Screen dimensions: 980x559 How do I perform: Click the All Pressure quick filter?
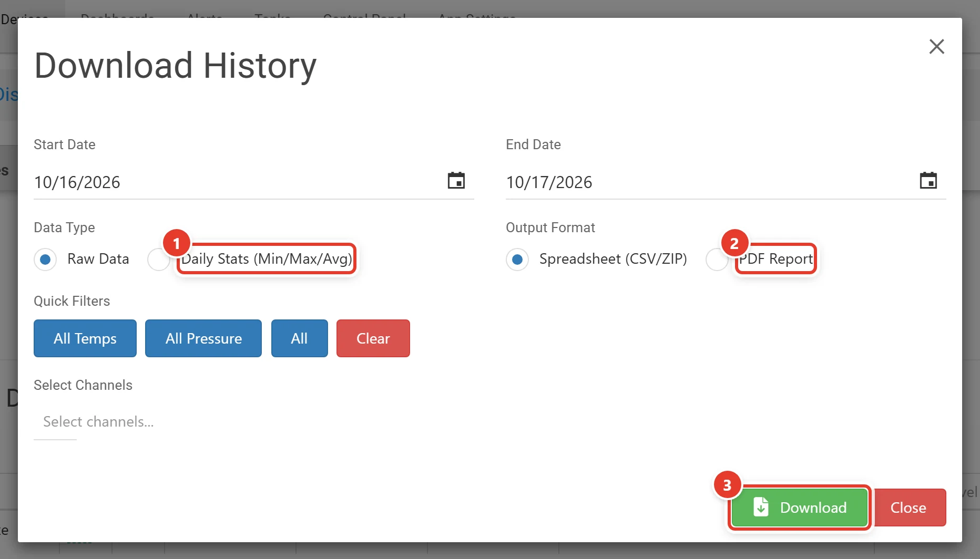pyautogui.click(x=203, y=338)
